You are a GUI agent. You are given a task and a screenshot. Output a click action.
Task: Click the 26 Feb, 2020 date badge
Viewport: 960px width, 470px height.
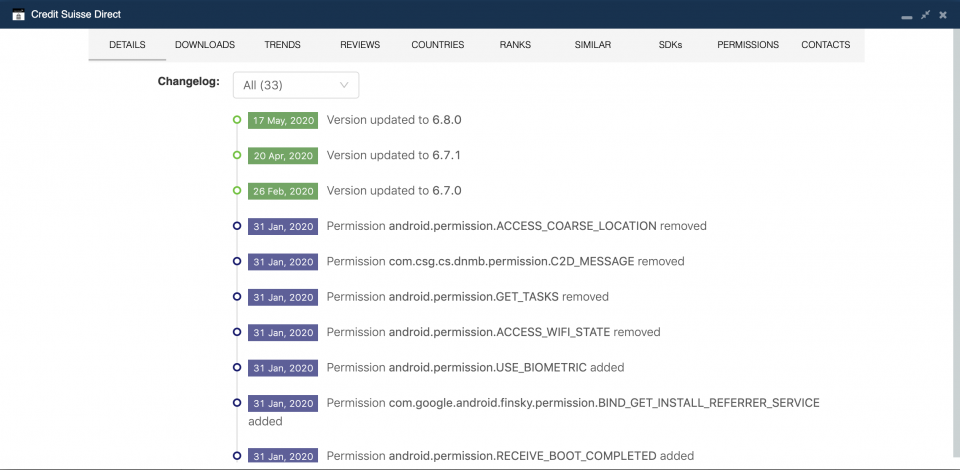pos(283,191)
